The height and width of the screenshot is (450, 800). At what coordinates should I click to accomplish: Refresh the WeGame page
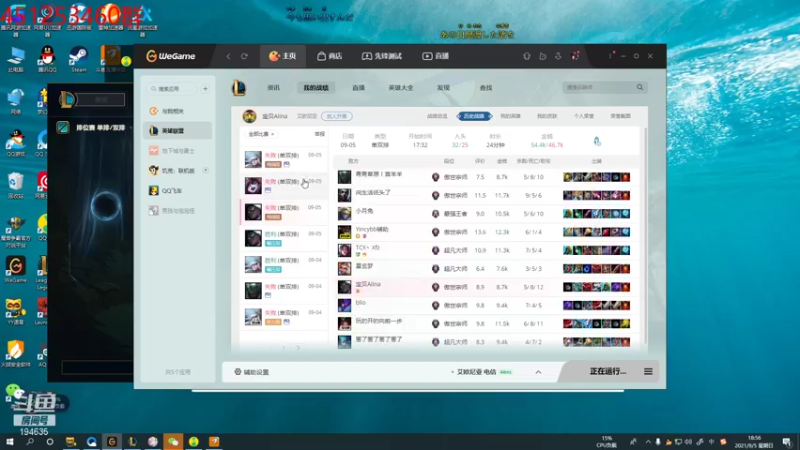[244, 56]
